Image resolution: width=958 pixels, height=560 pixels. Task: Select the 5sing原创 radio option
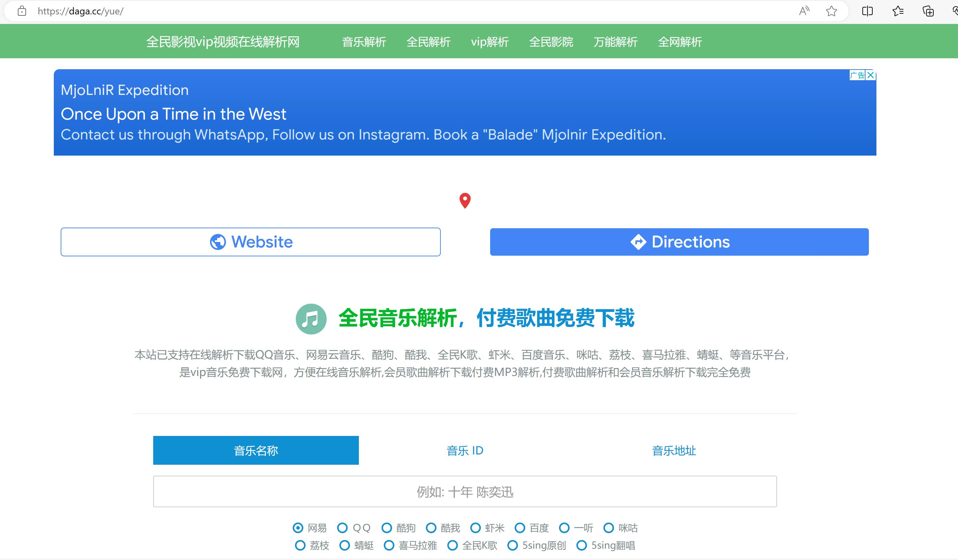click(x=512, y=545)
